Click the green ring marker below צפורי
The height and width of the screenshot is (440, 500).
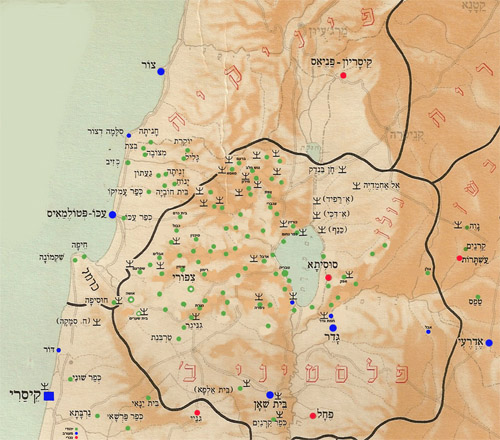point(191,289)
